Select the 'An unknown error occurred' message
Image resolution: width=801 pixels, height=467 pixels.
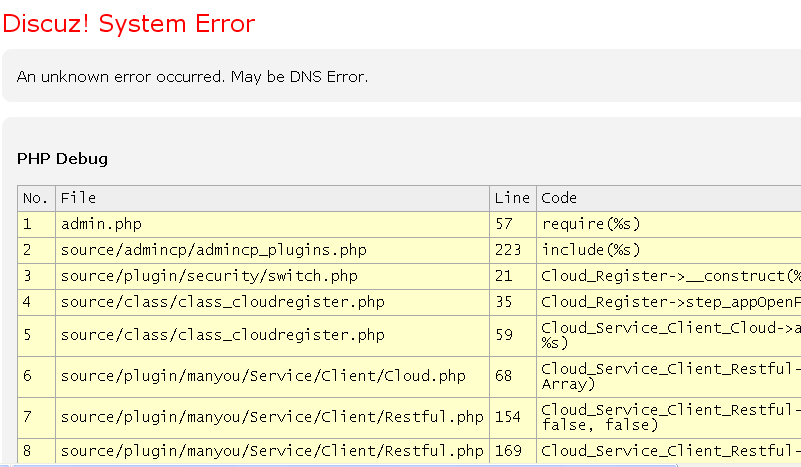click(192, 77)
